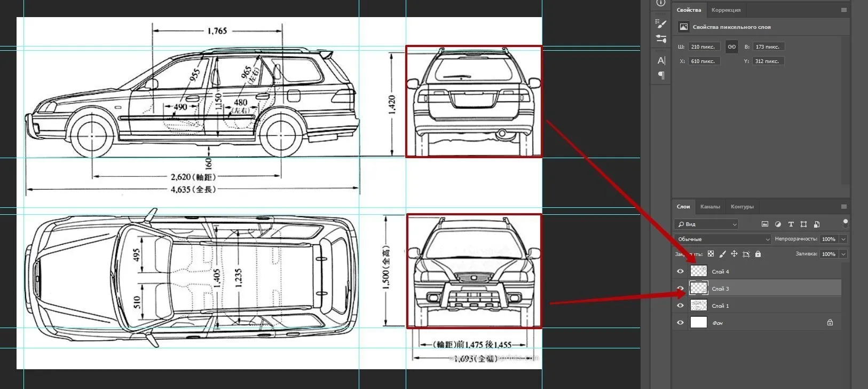Lock transparent pixels of layer
The width and height of the screenshot is (868, 389).
coord(711,254)
